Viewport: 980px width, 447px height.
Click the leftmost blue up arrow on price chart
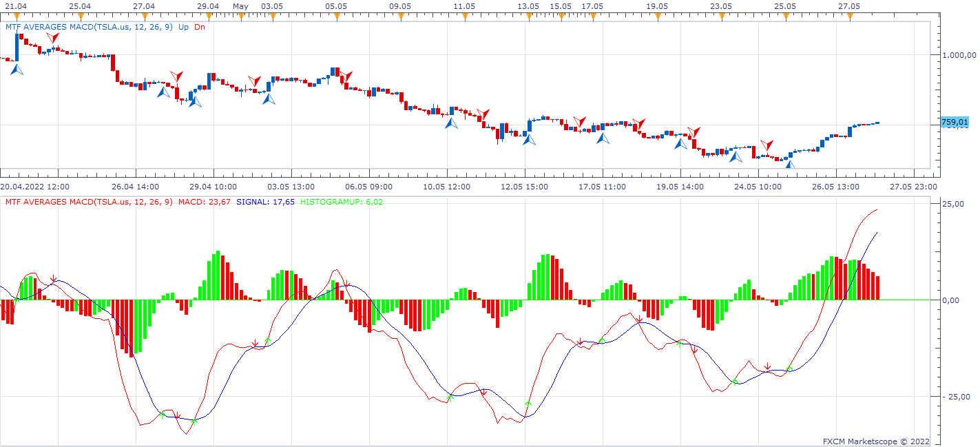pyautogui.click(x=17, y=69)
